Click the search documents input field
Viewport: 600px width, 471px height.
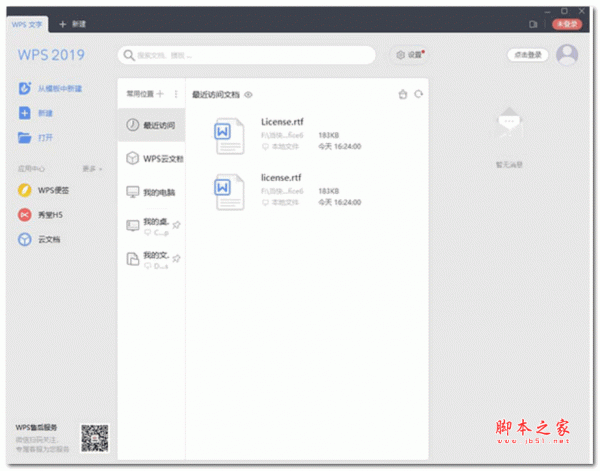click(x=246, y=55)
